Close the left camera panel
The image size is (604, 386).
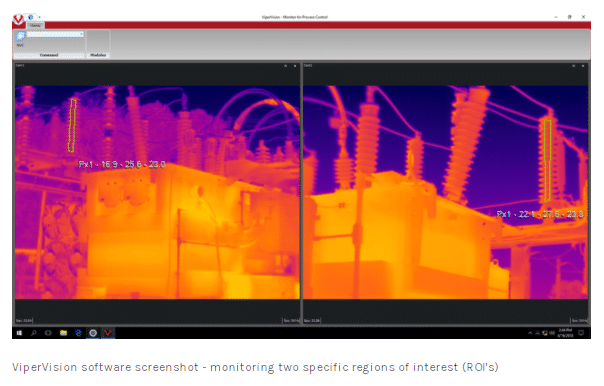[295, 66]
